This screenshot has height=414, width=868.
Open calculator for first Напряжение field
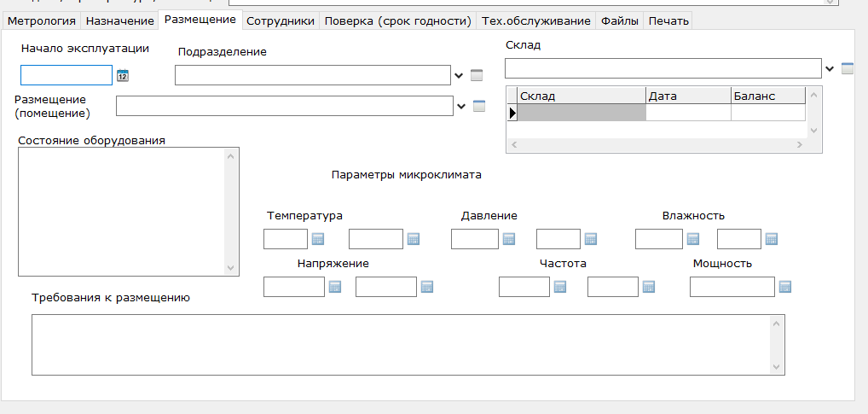335,287
